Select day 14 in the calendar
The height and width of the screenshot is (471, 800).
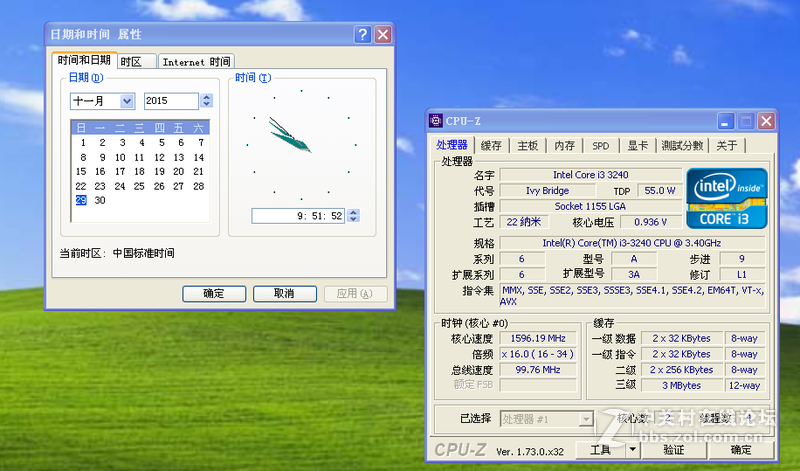pyautogui.click(x=199, y=157)
